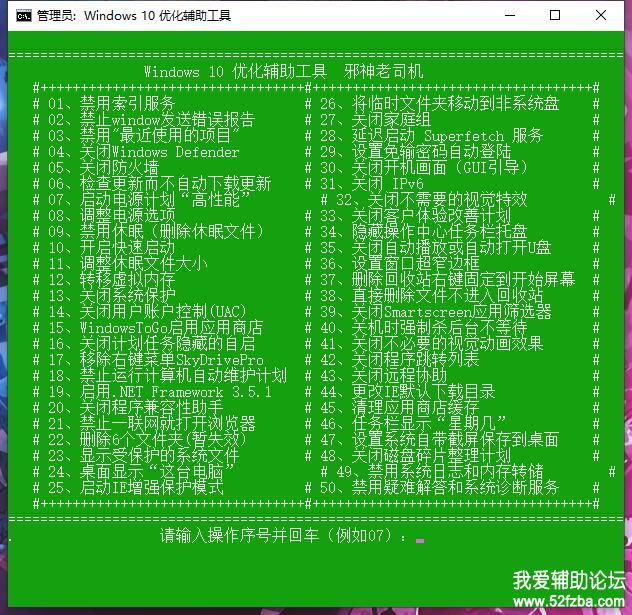Select line 38、直接删除文件不进入回收站
The height and width of the screenshot is (615, 632).
432,296
